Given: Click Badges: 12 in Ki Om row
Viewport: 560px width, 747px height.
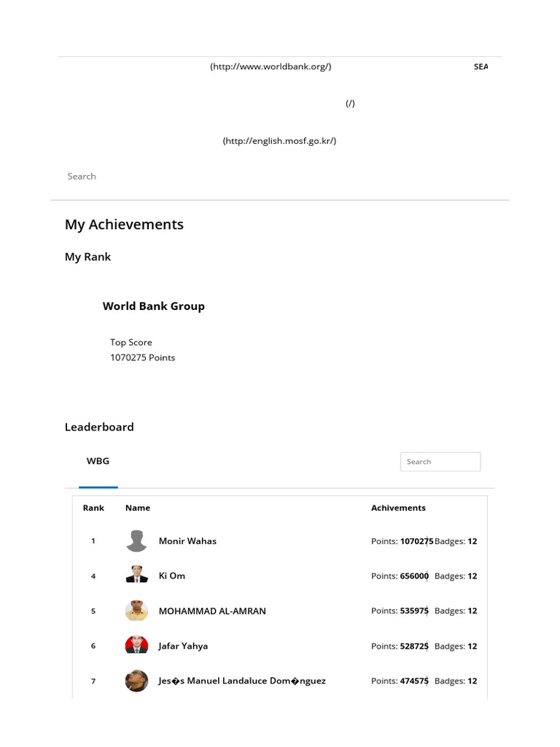Looking at the screenshot, I should tap(456, 576).
